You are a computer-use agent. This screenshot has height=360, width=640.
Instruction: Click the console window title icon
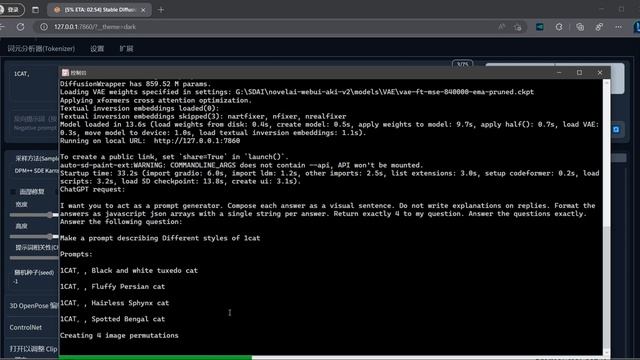[65, 73]
